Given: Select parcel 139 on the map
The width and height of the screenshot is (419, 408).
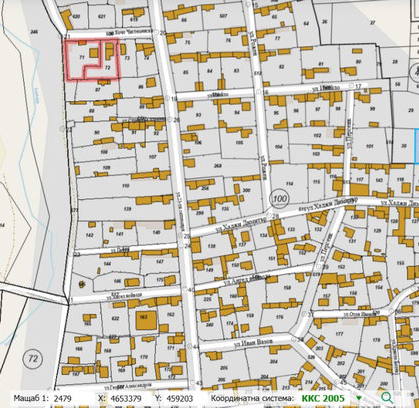Looking at the screenshot, I should coord(127,209).
